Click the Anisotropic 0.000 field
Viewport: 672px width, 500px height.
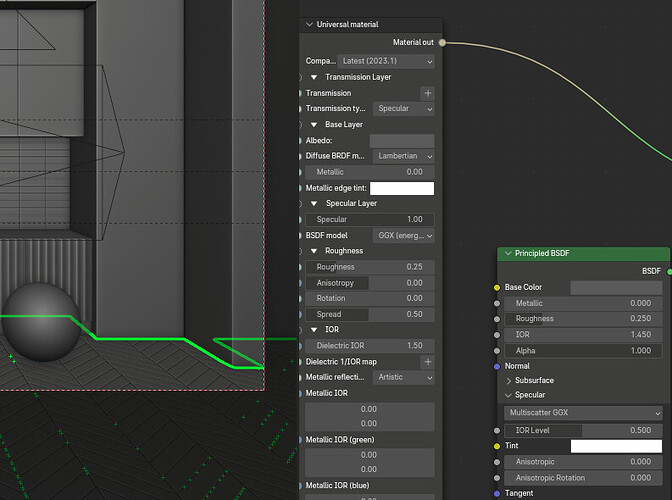click(583, 462)
